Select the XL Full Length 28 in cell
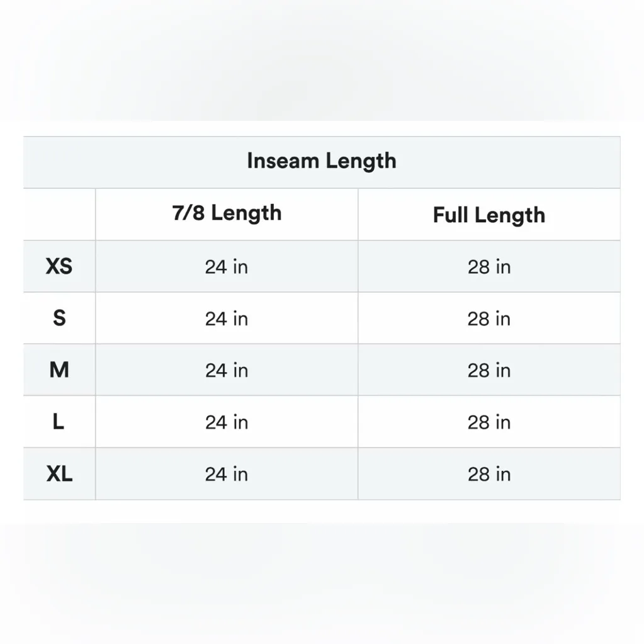644x644 pixels. [489, 474]
